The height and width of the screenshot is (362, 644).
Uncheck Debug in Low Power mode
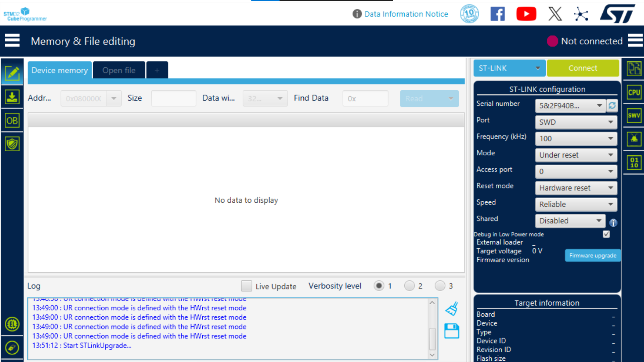(x=606, y=235)
